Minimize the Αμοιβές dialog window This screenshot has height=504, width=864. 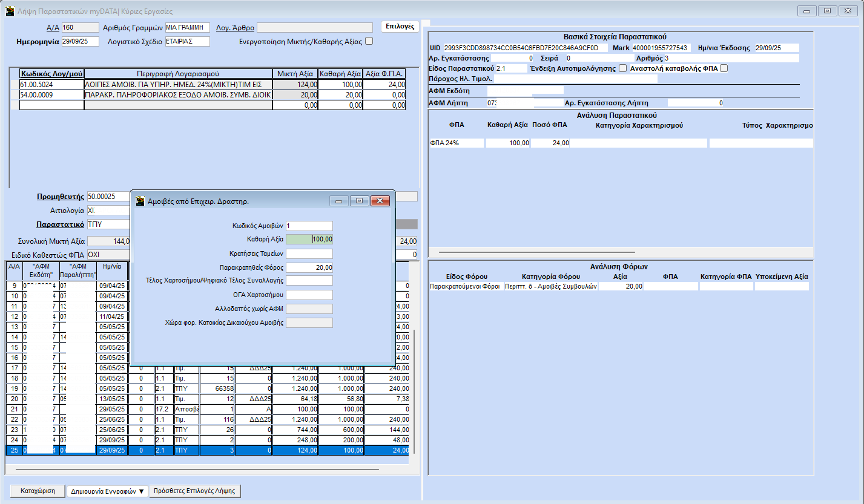tap(339, 201)
